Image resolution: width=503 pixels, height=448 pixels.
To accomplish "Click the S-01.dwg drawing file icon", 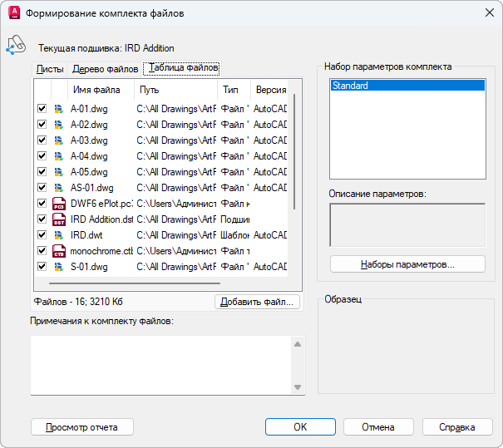I will [58, 267].
